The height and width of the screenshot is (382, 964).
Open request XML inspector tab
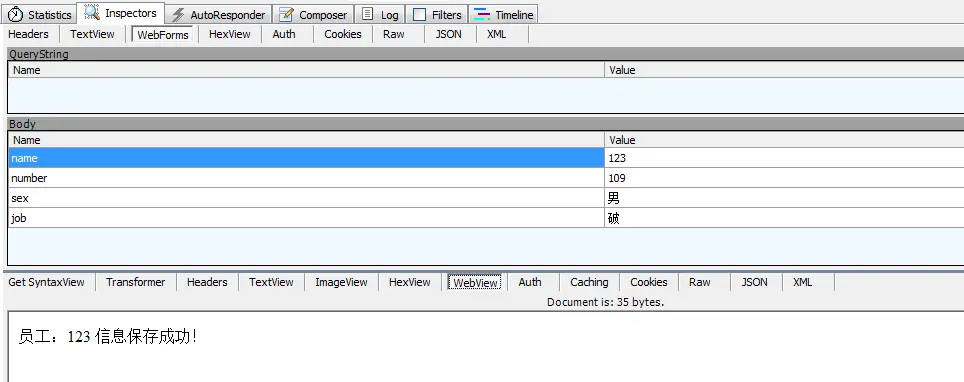click(x=497, y=34)
